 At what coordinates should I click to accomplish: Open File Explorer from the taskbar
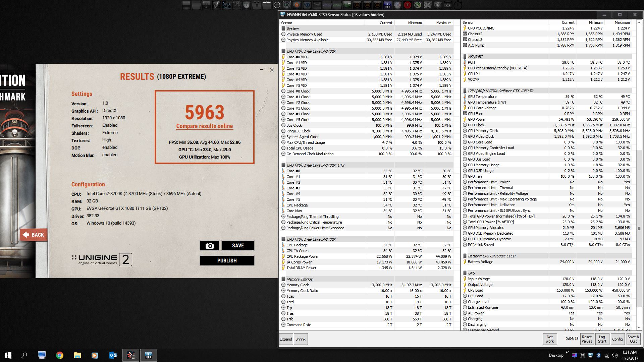pyautogui.click(x=77, y=355)
